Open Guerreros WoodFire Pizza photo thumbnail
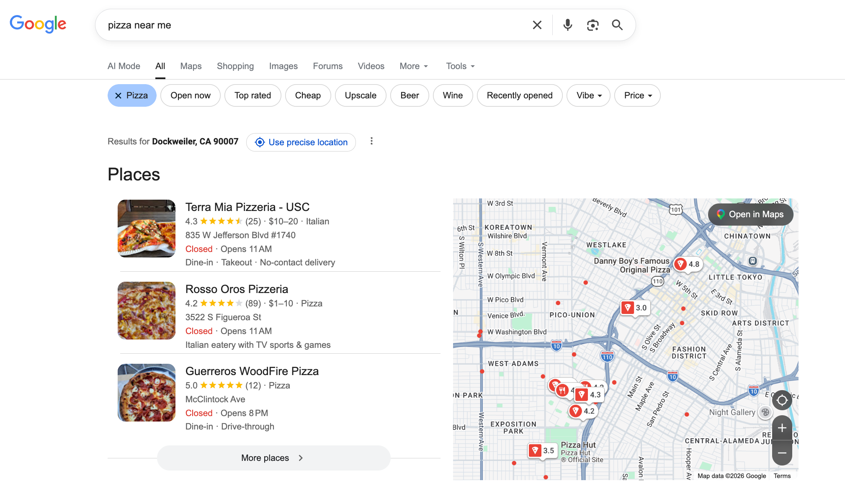Viewport: 845px width, 504px height. pyautogui.click(x=147, y=393)
